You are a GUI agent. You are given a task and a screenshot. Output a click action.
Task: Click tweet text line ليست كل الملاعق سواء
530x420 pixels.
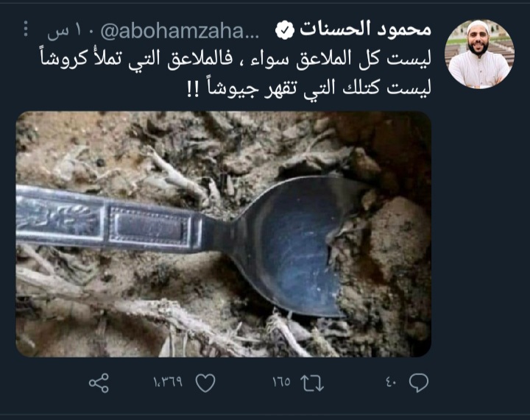[341, 59]
